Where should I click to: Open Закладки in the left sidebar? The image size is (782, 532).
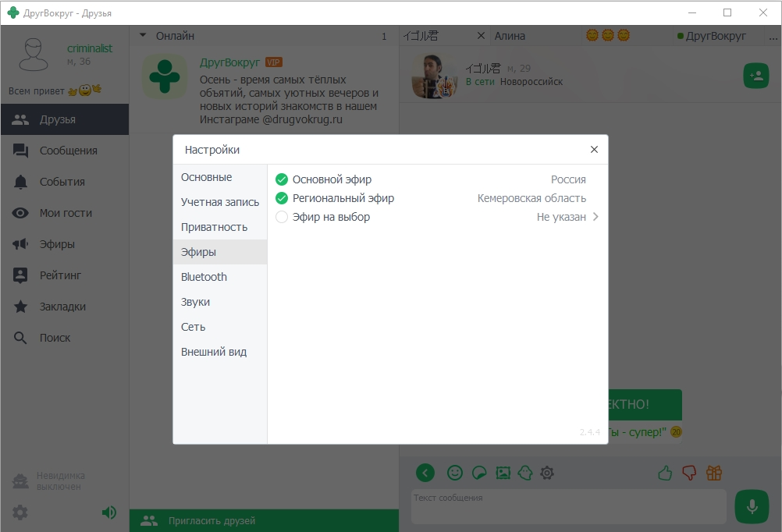(x=65, y=307)
